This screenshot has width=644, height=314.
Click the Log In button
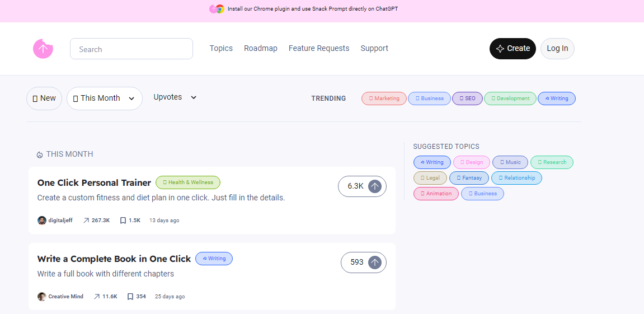(x=557, y=49)
